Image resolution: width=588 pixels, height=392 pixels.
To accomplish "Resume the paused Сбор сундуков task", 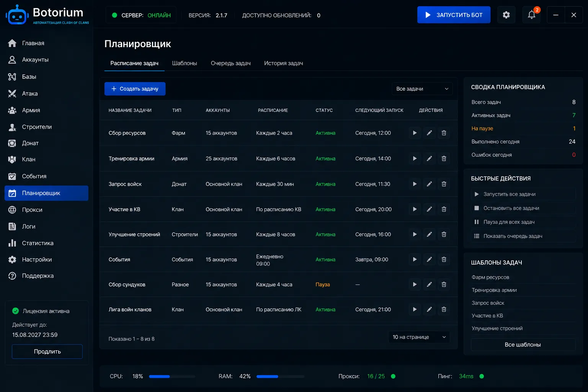I will coord(415,284).
